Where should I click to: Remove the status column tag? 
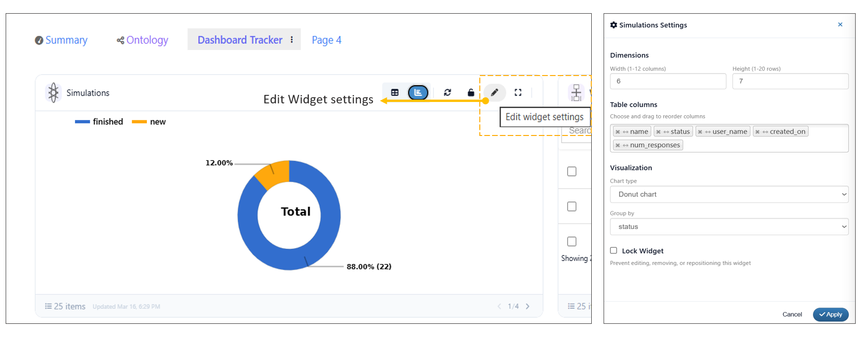pyautogui.click(x=658, y=132)
